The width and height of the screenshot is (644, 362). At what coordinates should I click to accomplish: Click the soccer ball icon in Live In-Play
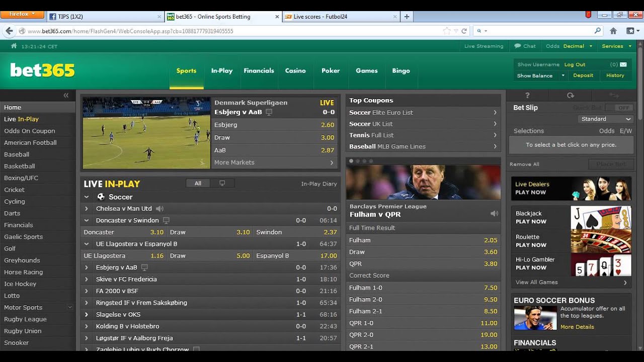click(x=101, y=197)
